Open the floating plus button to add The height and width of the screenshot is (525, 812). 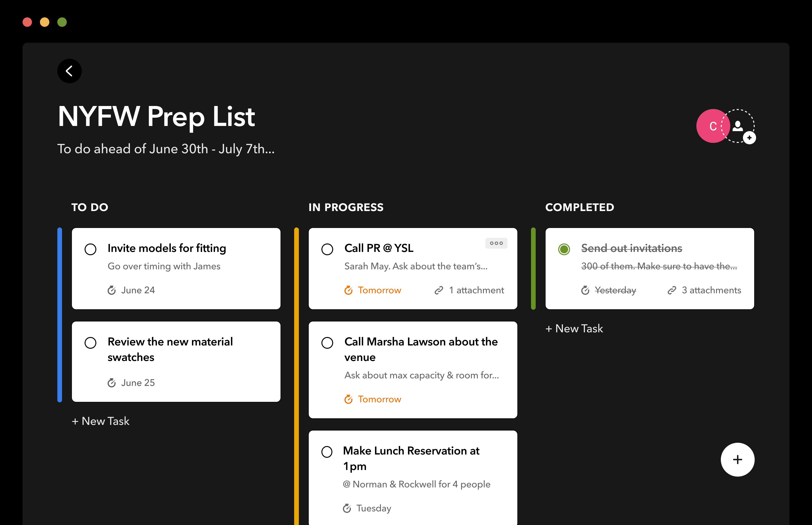pyautogui.click(x=737, y=459)
